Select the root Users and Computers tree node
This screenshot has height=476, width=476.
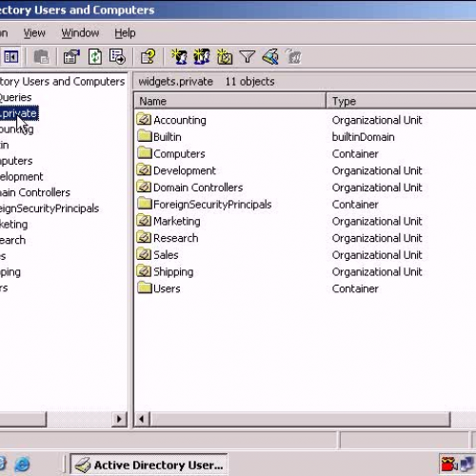pos(63,82)
